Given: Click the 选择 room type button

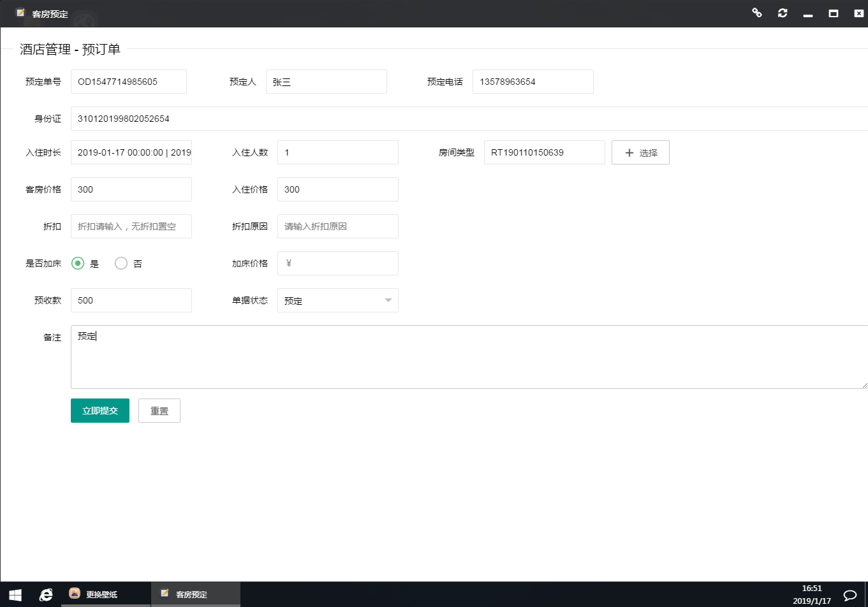Looking at the screenshot, I should (640, 152).
